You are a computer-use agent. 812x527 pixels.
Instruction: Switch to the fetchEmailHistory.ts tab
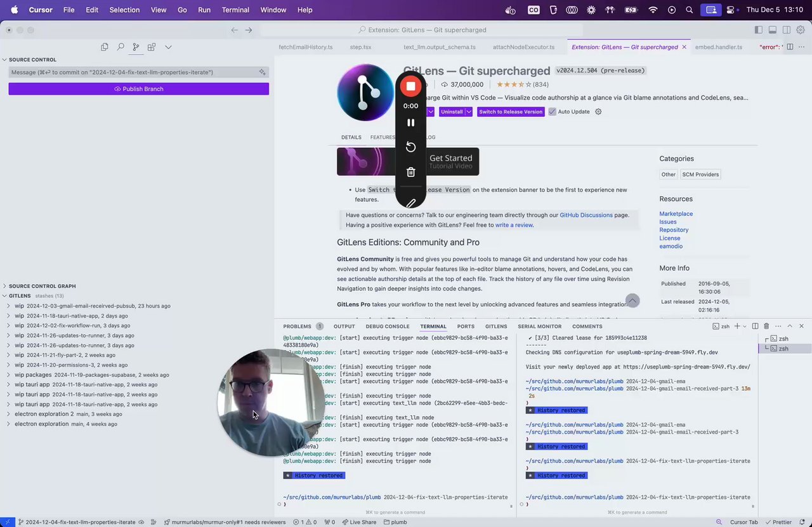pos(306,47)
